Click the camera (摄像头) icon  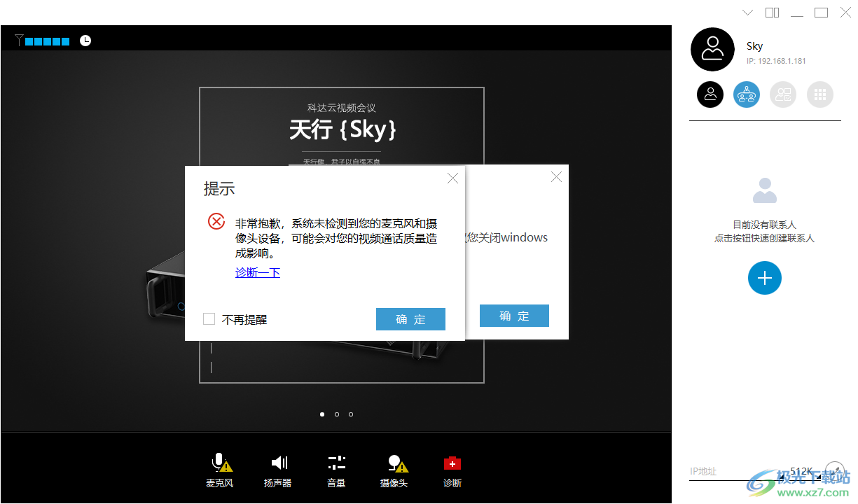click(x=397, y=463)
